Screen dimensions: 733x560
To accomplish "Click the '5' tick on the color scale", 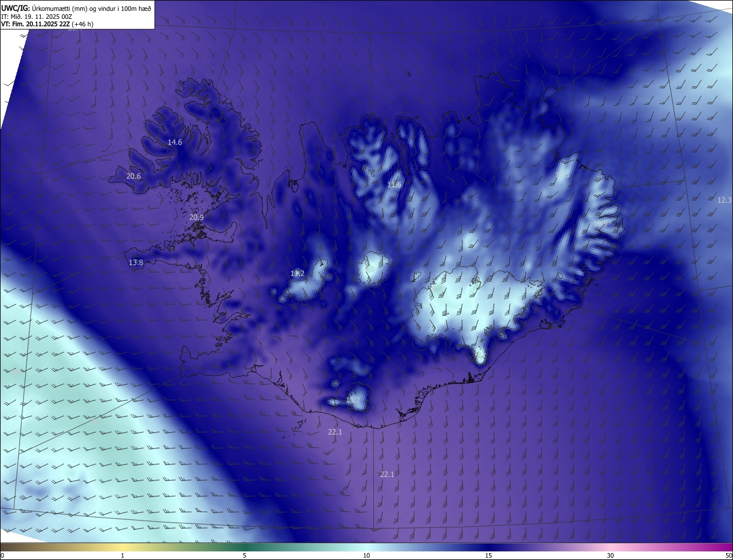I will tap(245, 556).
